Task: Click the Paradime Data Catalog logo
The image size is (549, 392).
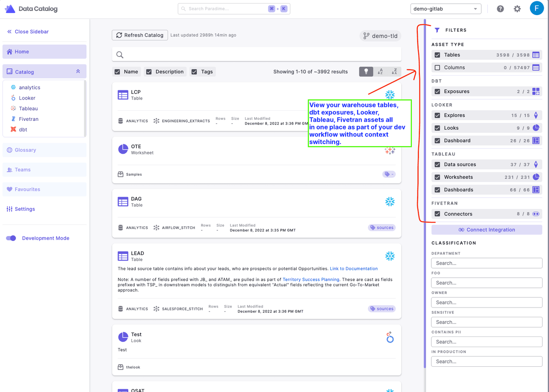Action: click(x=31, y=9)
